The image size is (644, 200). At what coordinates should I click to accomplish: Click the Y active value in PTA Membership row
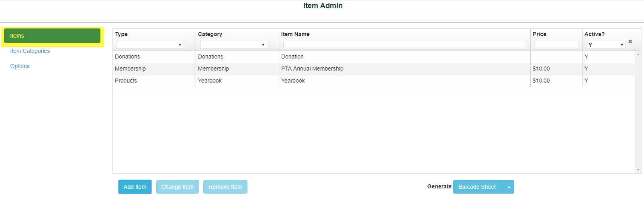(x=586, y=69)
